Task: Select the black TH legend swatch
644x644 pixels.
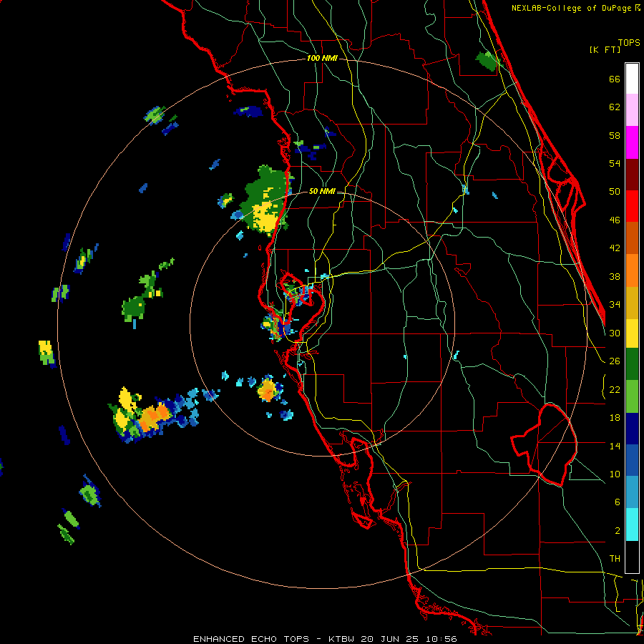Action: [632, 557]
